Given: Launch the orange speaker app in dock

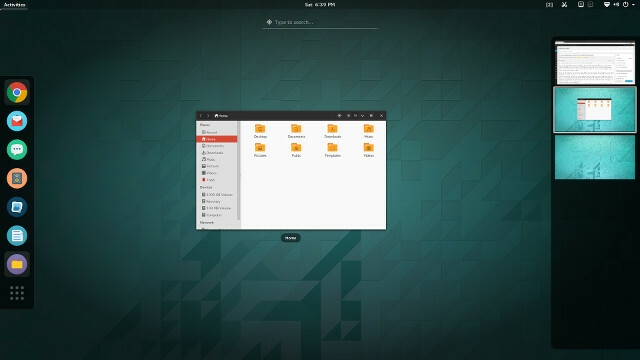Looking at the screenshot, I should (17, 178).
